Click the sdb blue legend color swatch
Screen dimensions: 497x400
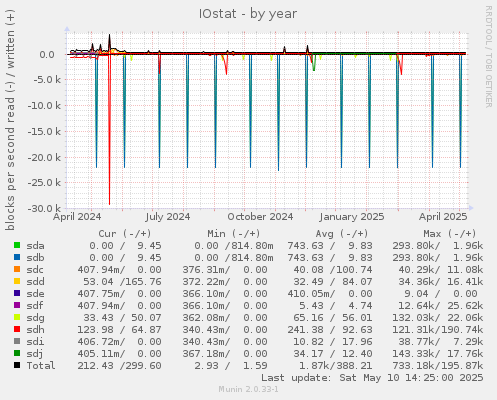pos(17,257)
